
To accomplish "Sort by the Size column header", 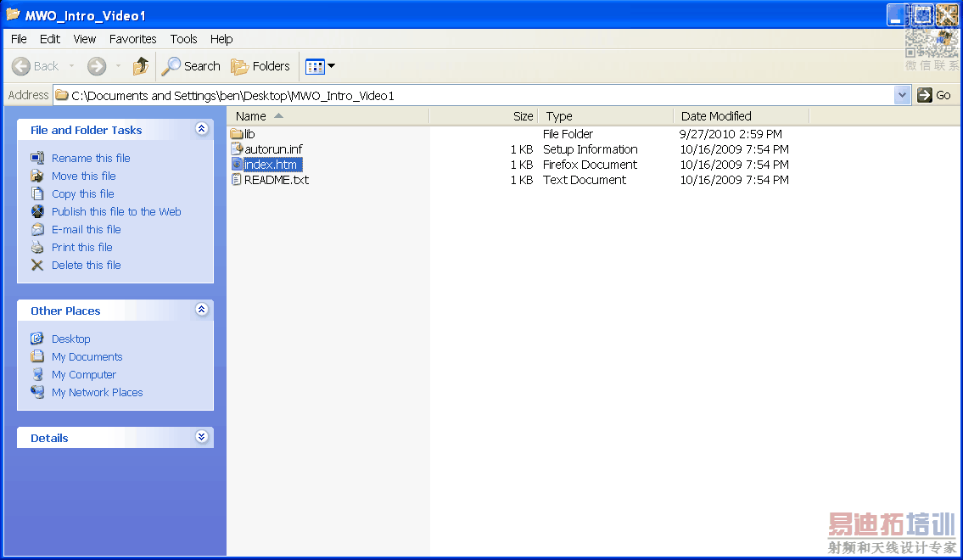I will 484,116.
